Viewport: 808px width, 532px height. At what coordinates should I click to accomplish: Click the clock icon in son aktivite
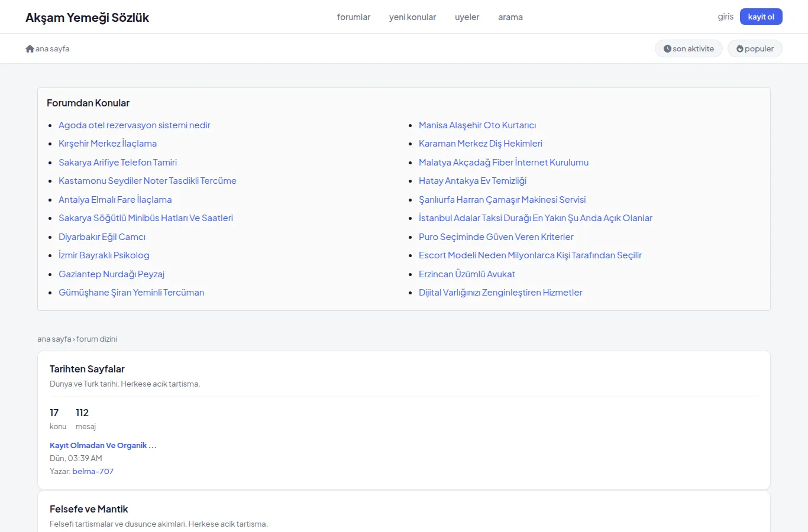pyautogui.click(x=667, y=48)
